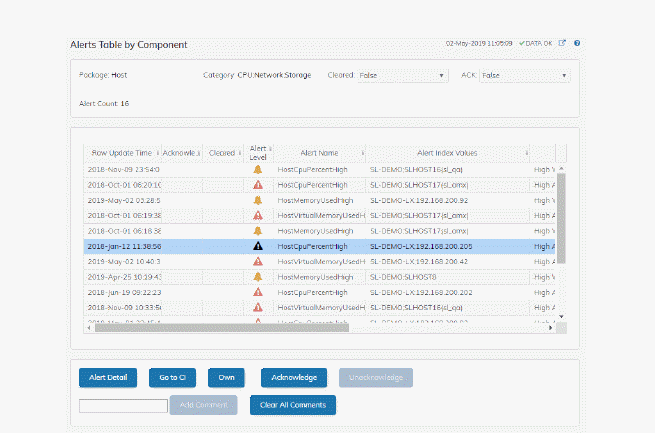The image size is (655, 433).
Task: Click red triangle in 192.168.200.202 row
Action: coord(258,292)
